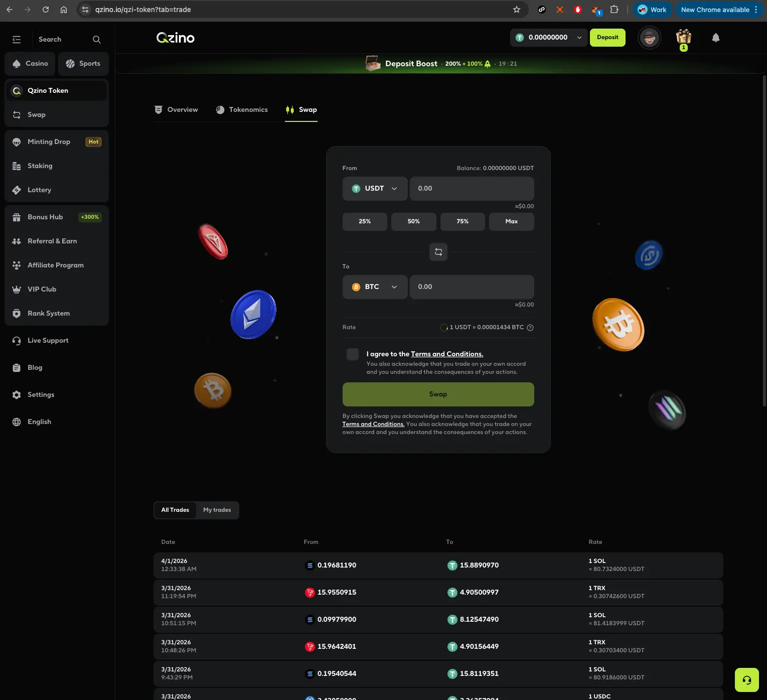Click the live chat headset button

click(x=746, y=680)
